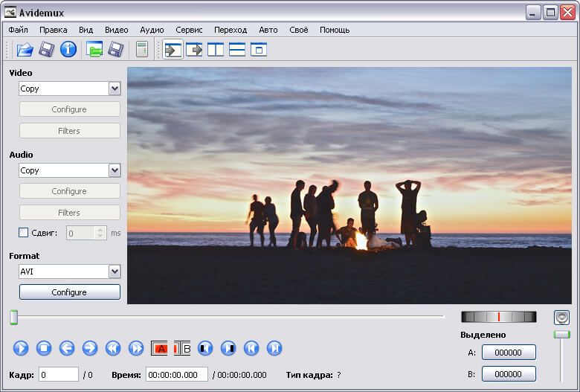
Task: Go to next black frame
Action: [x=228, y=348]
